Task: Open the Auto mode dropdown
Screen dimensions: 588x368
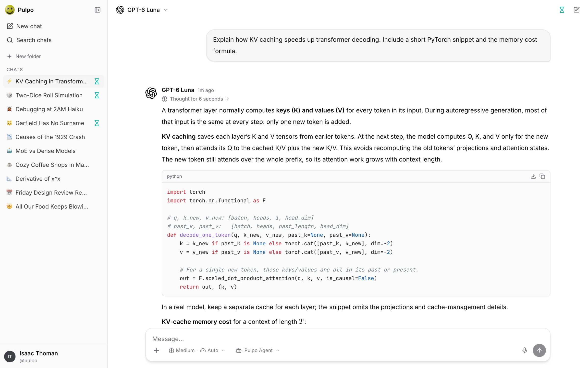Action: point(213,350)
